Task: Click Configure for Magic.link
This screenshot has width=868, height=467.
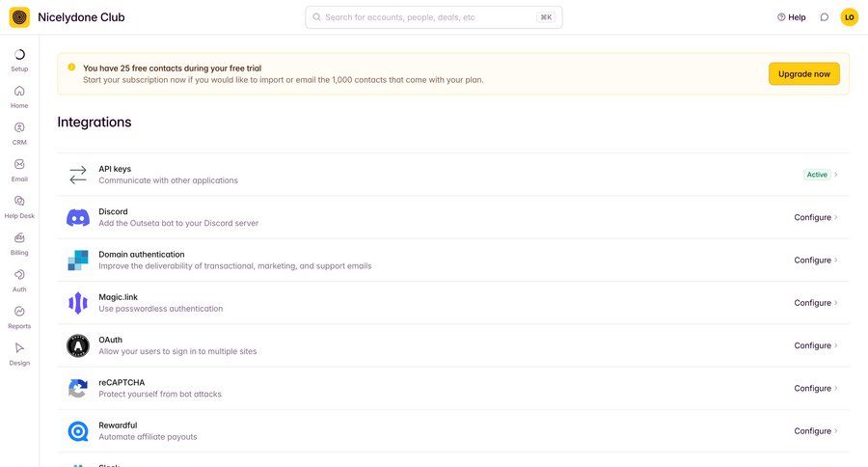Action: [x=813, y=303]
